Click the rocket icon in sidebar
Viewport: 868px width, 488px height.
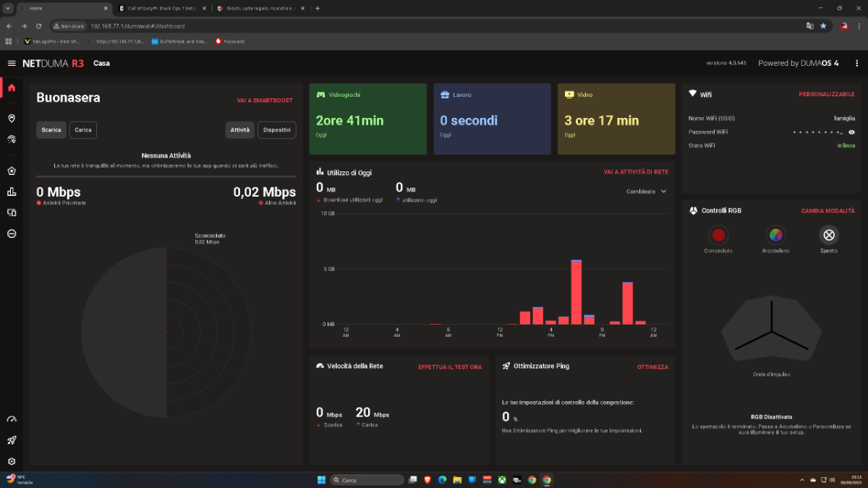click(x=12, y=440)
